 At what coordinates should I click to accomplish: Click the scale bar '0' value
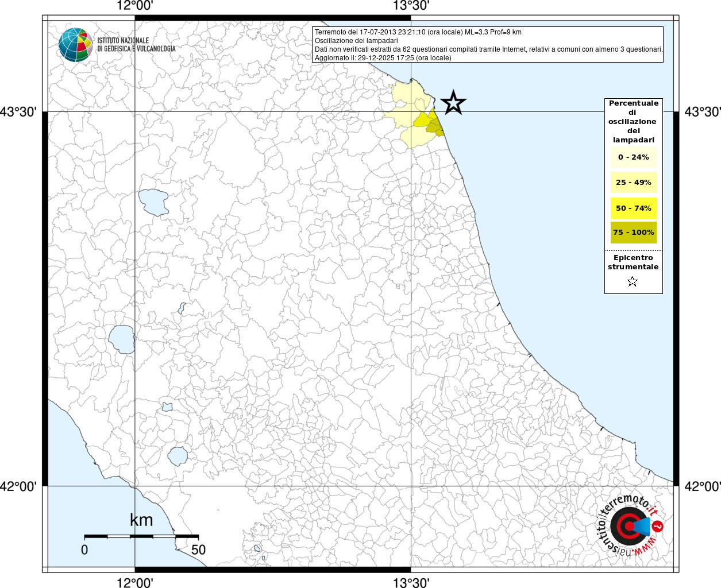pos(85,550)
